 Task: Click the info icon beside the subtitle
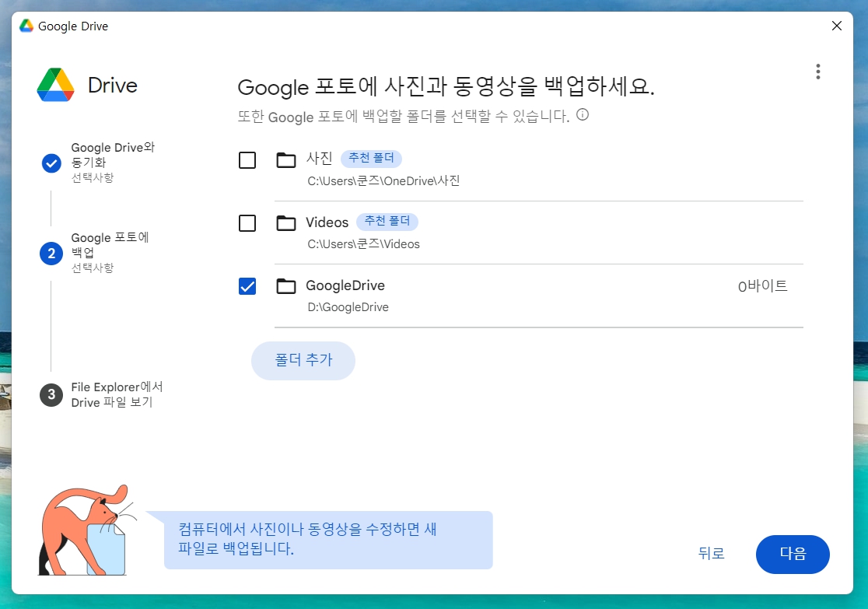click(583, 114)
